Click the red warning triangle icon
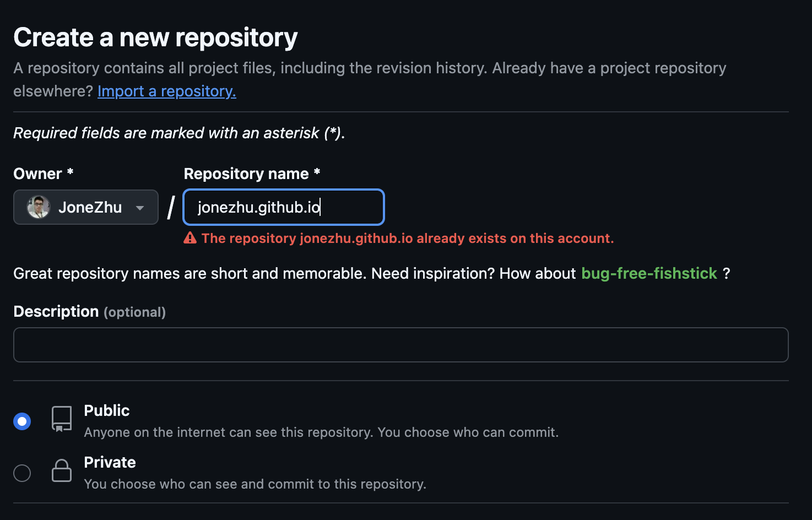The height and width of the screenshot is (520, 812). 190,238
